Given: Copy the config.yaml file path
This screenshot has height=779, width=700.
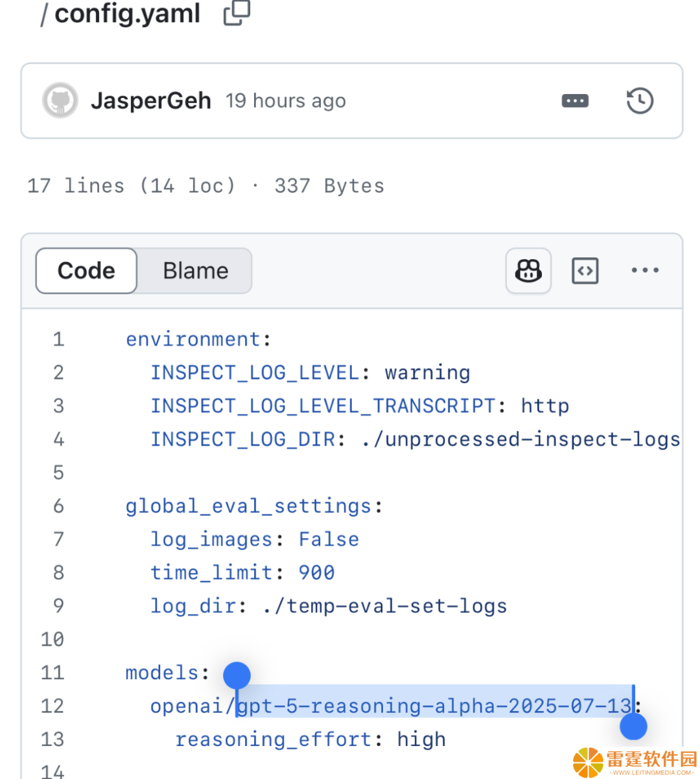Looking at the screenshot, I should coord(237,12).
